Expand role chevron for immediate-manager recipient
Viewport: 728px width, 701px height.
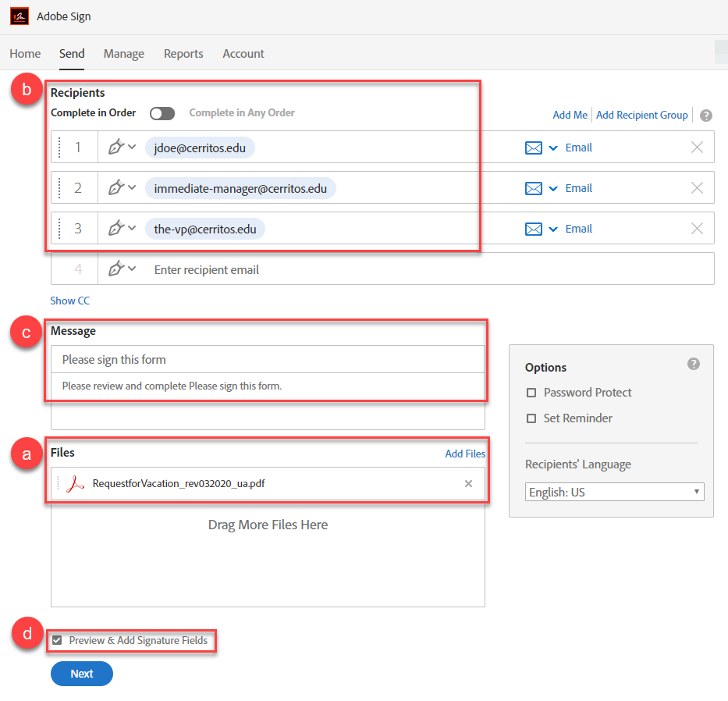click(x=132, y=187)
